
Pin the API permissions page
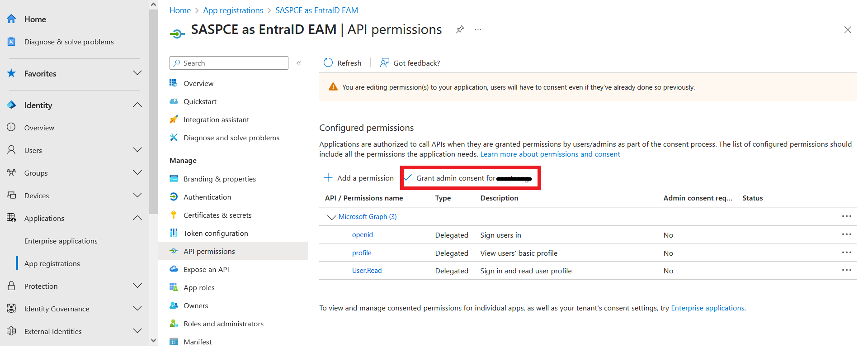[460, 30]
